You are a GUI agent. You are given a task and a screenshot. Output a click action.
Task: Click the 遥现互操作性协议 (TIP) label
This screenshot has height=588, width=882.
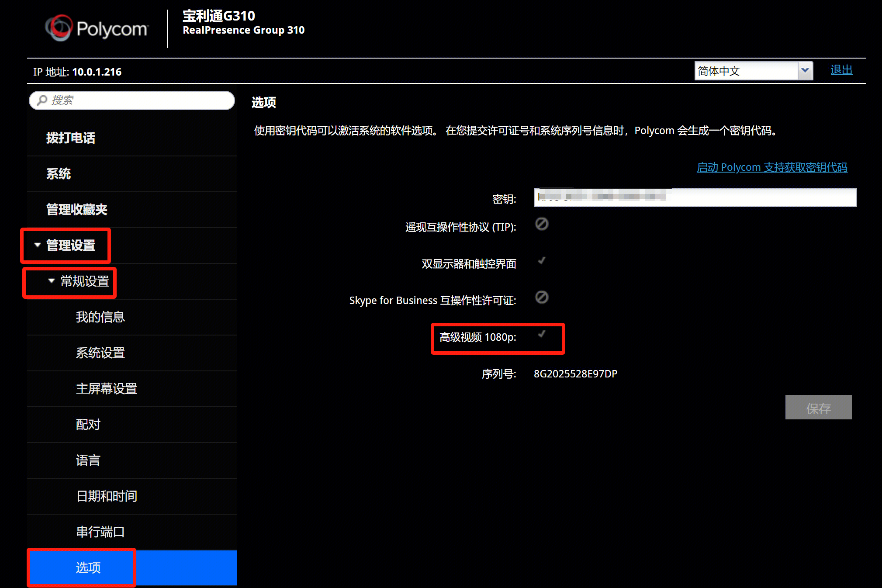coord(460,227)
